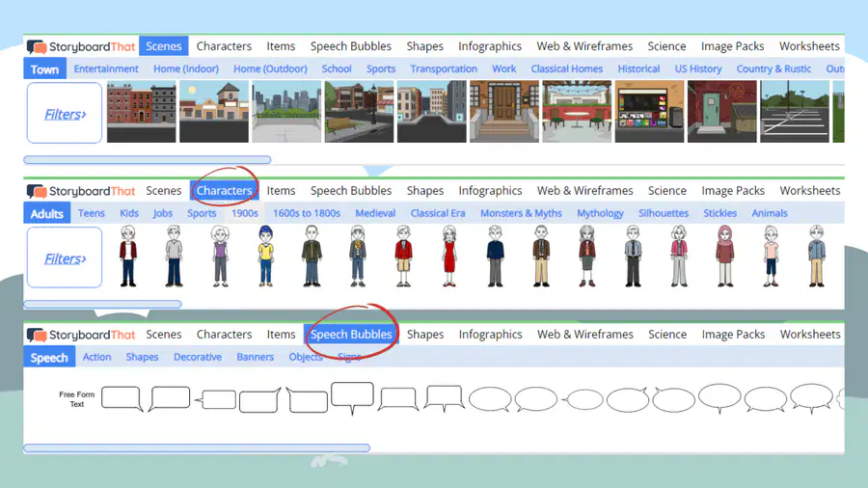The height and width of the screenshot is (488, 868).
Task: Pick the street corner scene with park bench
Action: click(359, 111)
